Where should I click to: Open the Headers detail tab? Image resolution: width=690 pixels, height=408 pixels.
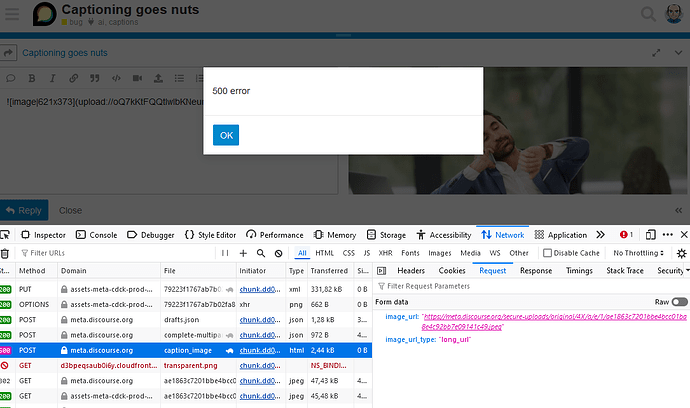pos(411,271)
